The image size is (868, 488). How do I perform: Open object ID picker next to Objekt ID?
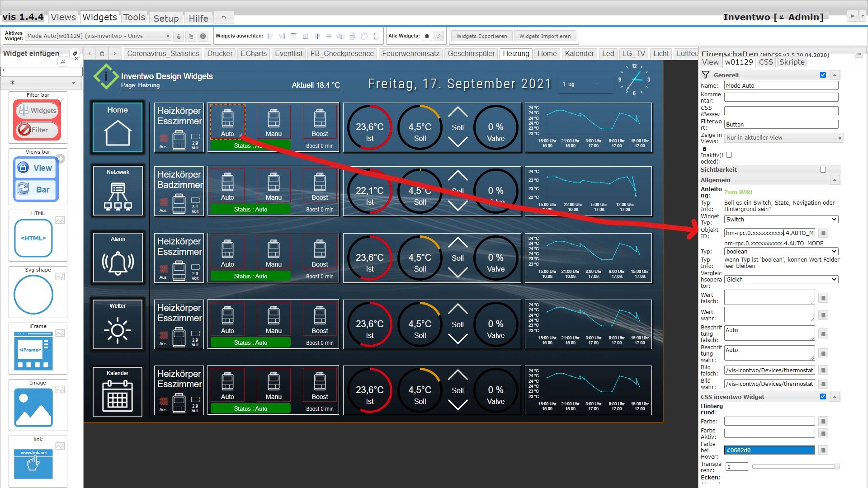coord(823,233)
